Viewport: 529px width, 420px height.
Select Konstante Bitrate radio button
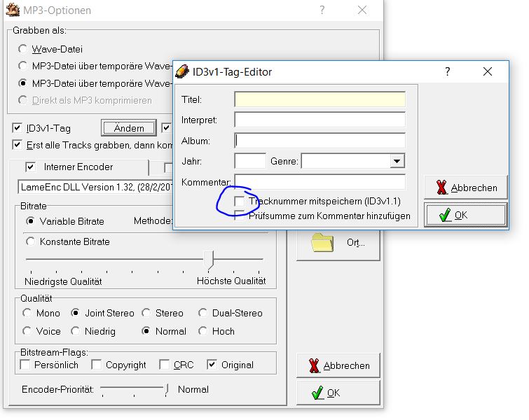click(x=30, y=241)
